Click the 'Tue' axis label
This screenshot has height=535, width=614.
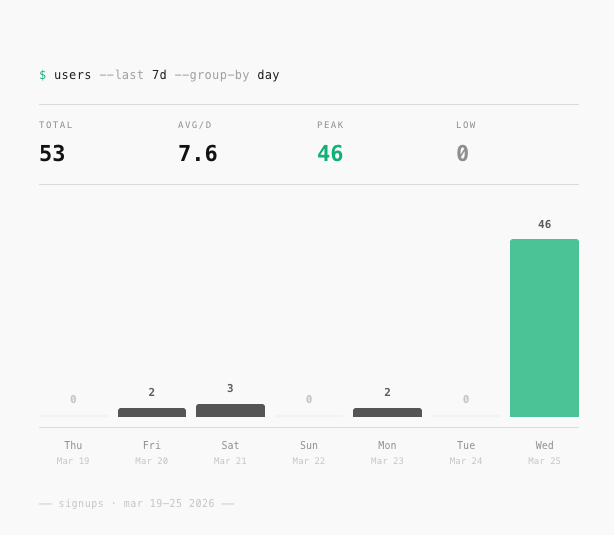466,445
